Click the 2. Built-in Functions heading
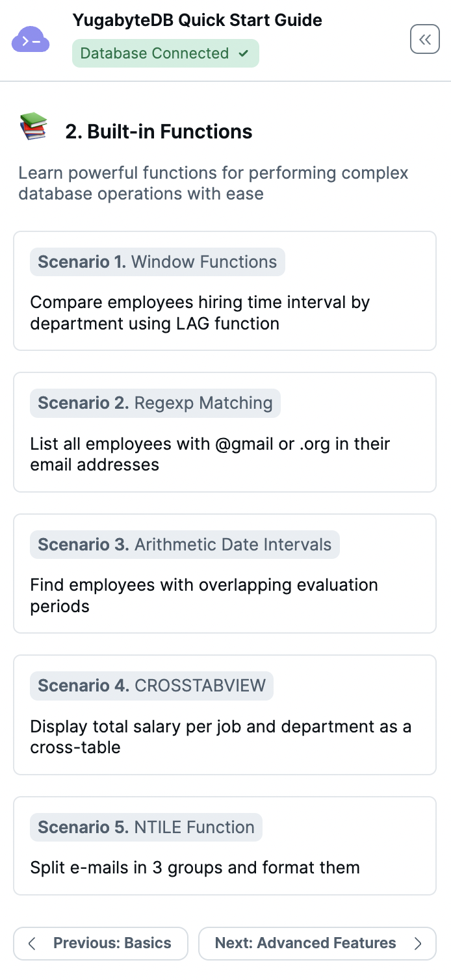The image size is (451, 980). [159, 131]
